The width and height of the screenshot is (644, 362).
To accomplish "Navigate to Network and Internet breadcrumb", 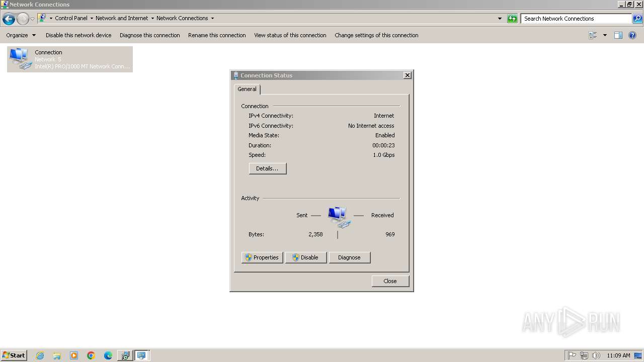I will pyautogui.click(x=122, y=18).
